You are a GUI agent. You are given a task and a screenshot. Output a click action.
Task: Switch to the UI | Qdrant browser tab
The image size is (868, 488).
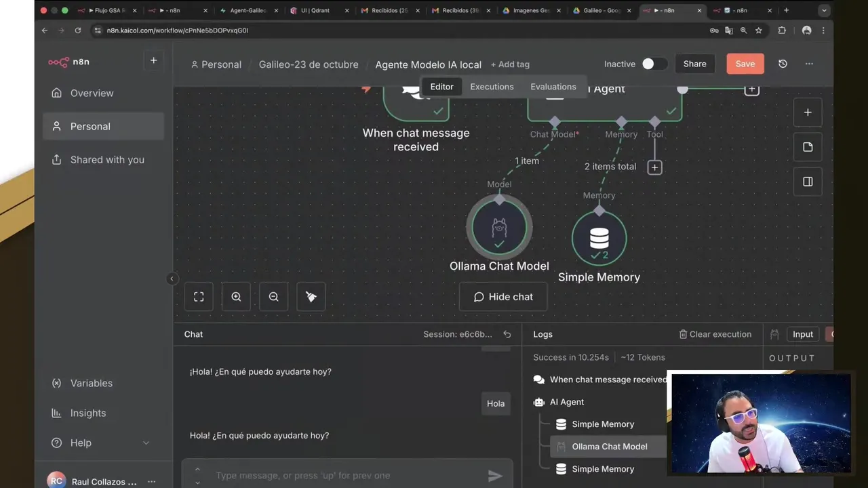pos(319,10)
